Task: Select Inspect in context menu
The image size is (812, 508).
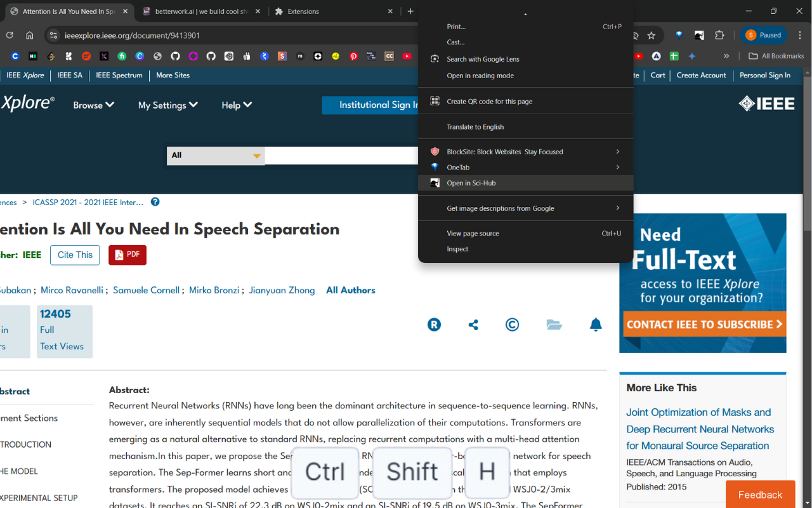Action: point(526,250)
